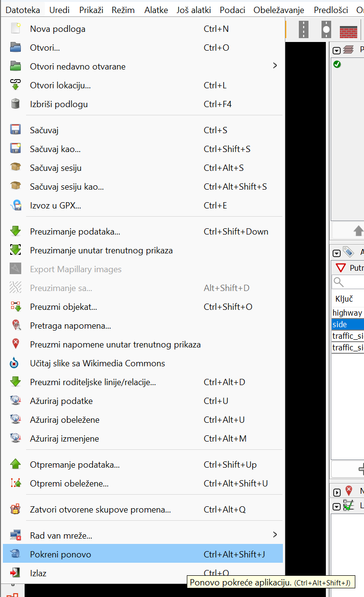The image size is (364, 597).
Task: Click the dashed-lane road preset icon
Action: coord(304,30)
